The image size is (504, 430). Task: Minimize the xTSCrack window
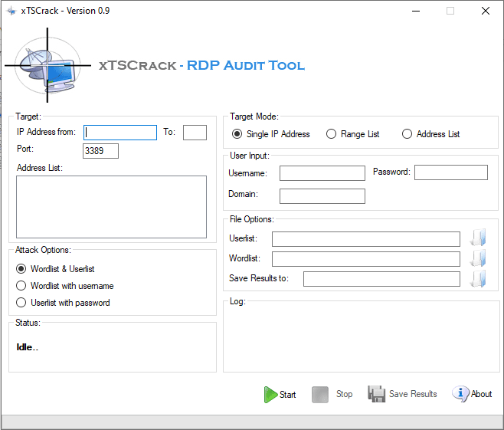pyautogui.click(x=416, y=11)
